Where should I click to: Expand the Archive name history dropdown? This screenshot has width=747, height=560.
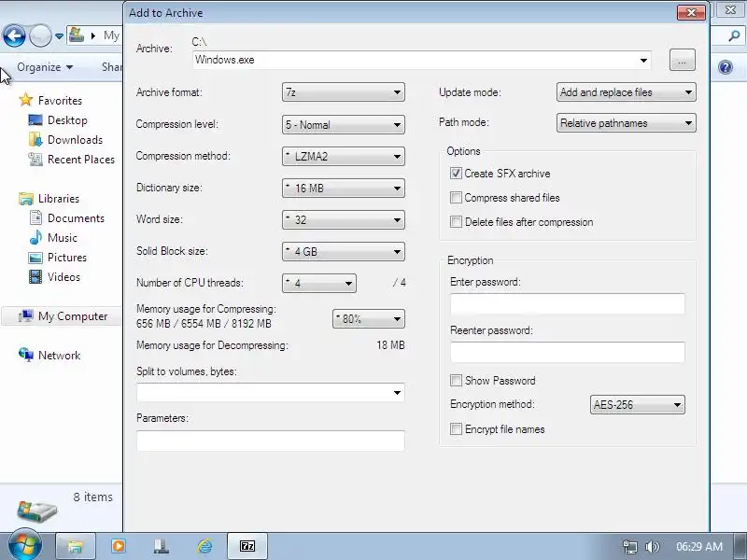point(643,60)
